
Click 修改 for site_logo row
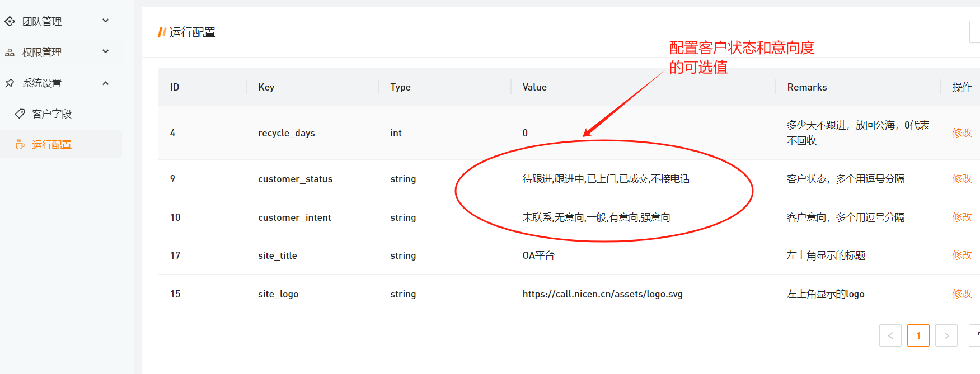click(x=962, y=293)
